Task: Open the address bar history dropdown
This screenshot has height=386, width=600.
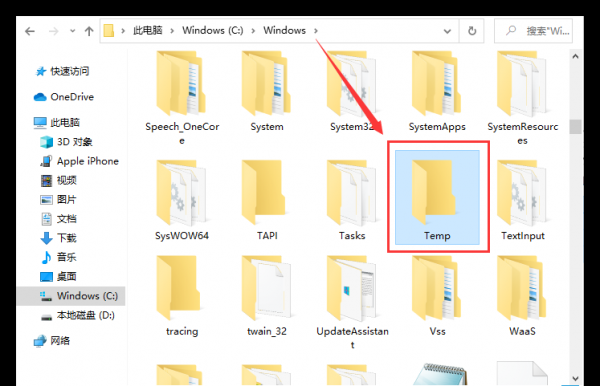Action: click(447, 31)
